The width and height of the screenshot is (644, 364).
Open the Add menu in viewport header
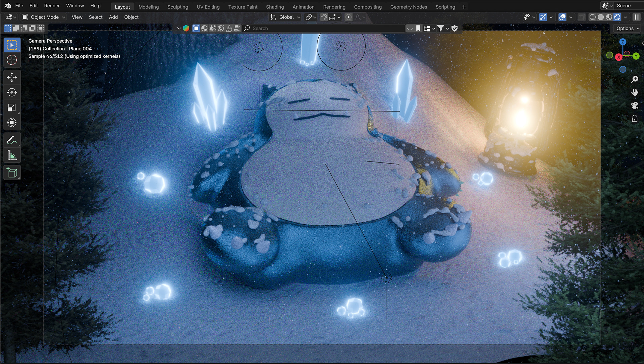tap(113, 17)
